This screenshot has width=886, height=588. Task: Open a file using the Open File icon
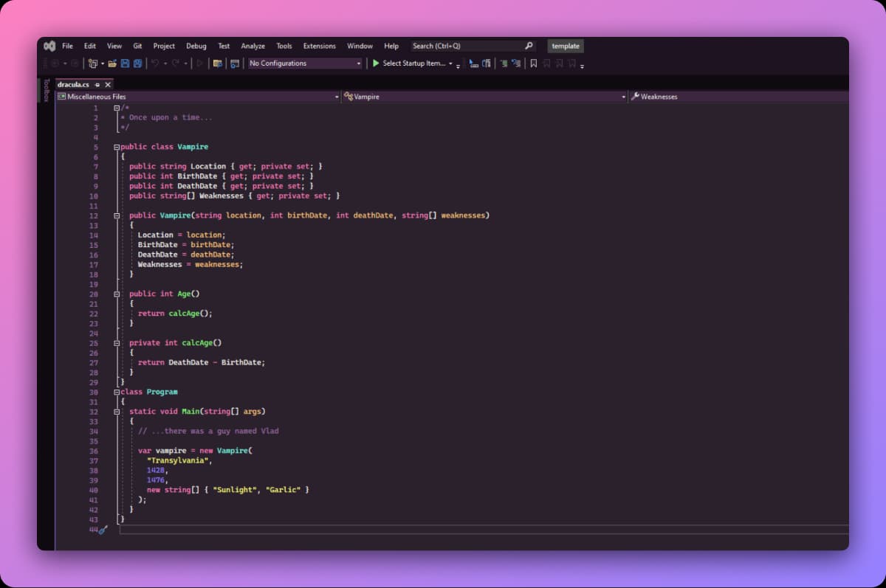112,63
